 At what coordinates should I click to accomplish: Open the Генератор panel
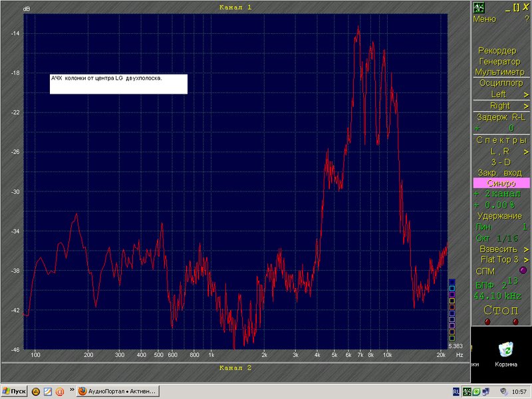tap(500, 61)
